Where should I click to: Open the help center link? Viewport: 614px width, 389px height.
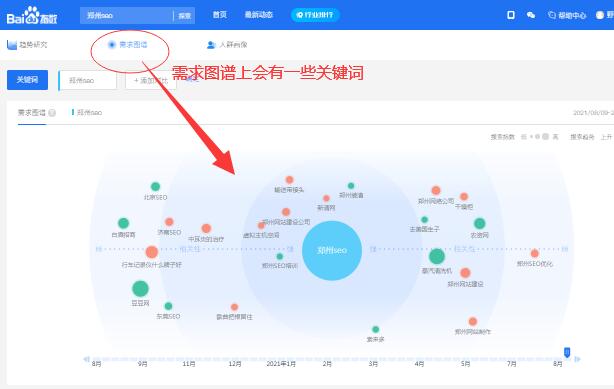click(x=567, y=15)
